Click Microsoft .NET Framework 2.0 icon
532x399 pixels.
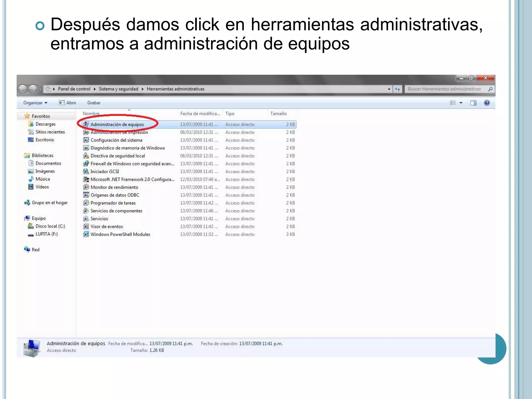(x=86, y=179)
